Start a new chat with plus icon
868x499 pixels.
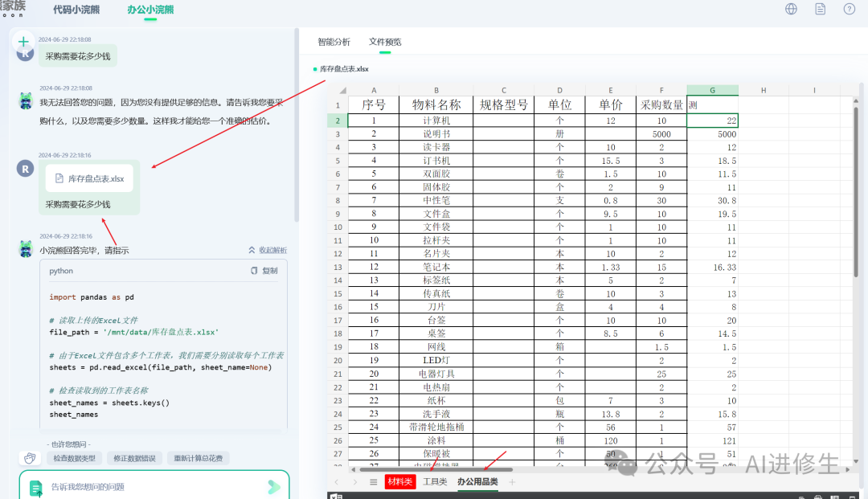tap(23, 42)
